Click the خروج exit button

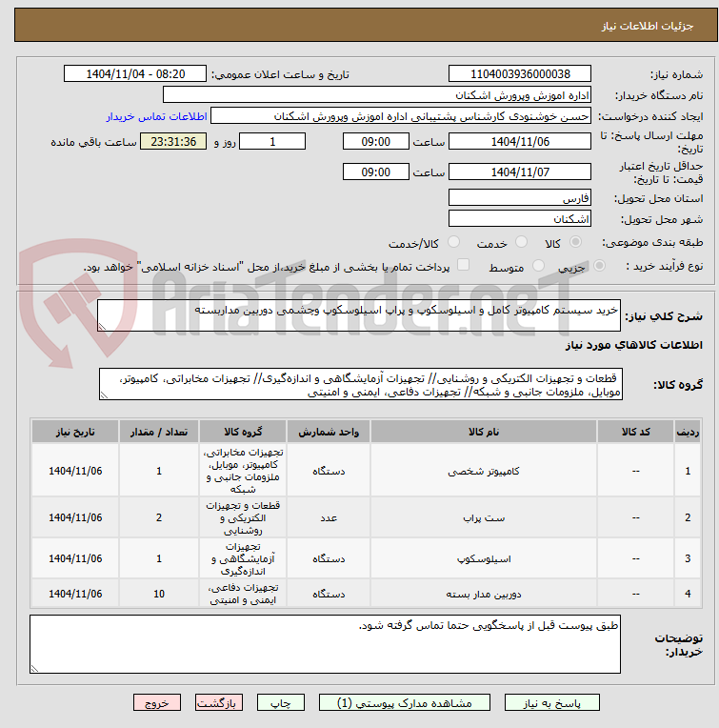(x=157, y=703)
